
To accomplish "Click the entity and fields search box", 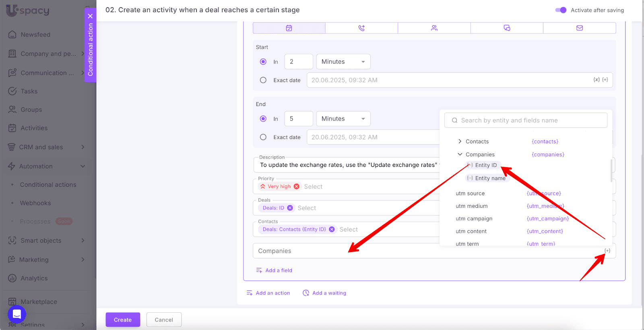I will [x=526, y=120].
